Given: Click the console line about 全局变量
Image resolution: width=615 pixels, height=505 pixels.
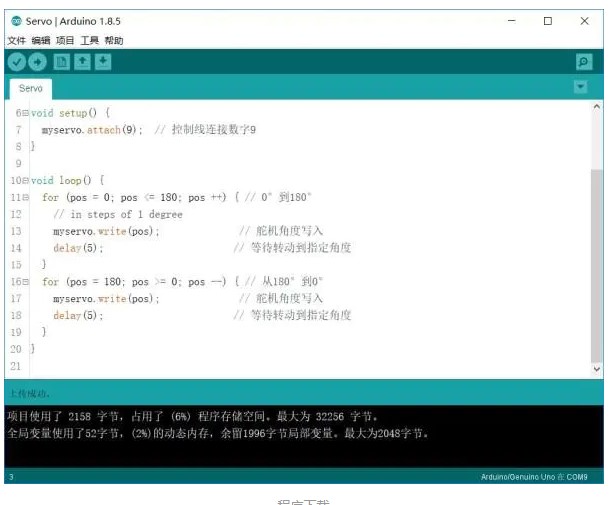Looking at the screenshot, I should point(218,434).
